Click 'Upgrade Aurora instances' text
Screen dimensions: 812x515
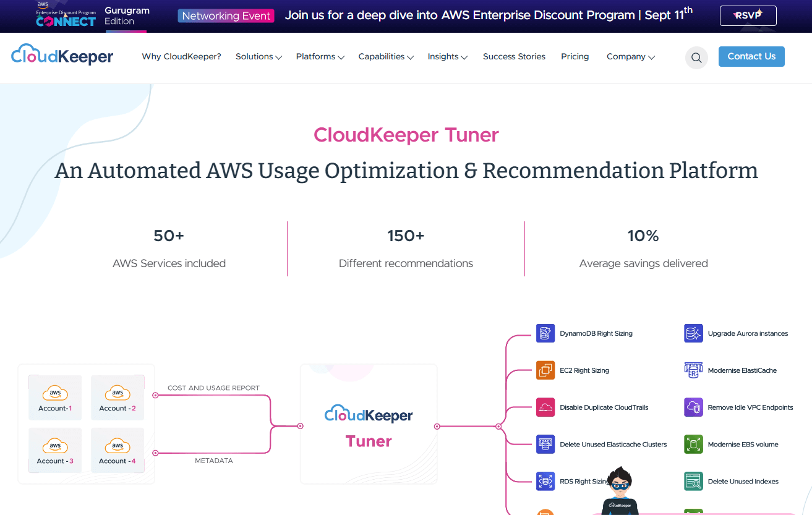(x=748, y=333)
